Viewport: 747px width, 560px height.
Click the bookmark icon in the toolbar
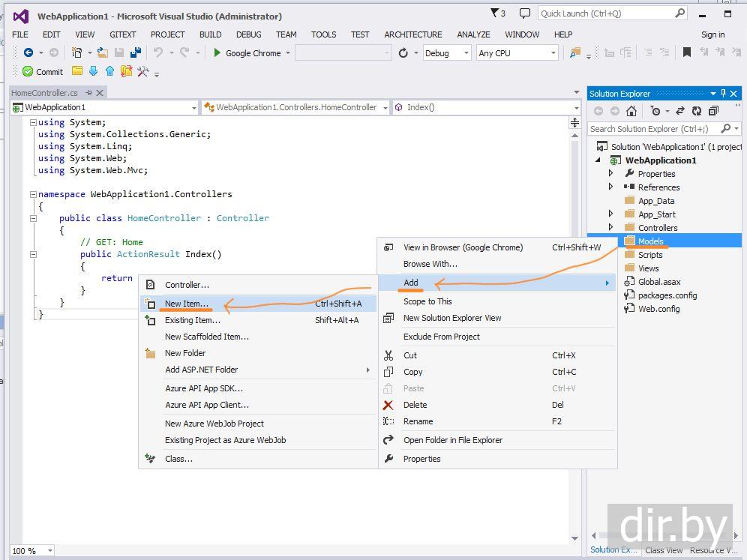686,52
